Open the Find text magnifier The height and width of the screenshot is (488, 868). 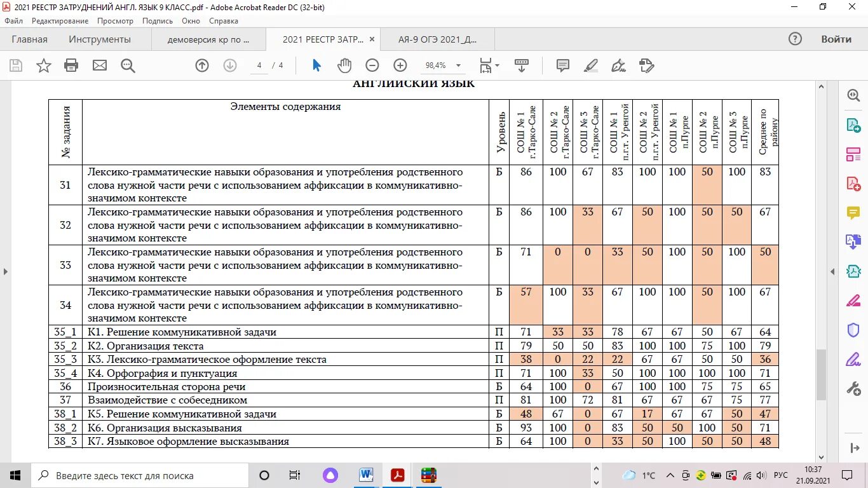[128, 65]
